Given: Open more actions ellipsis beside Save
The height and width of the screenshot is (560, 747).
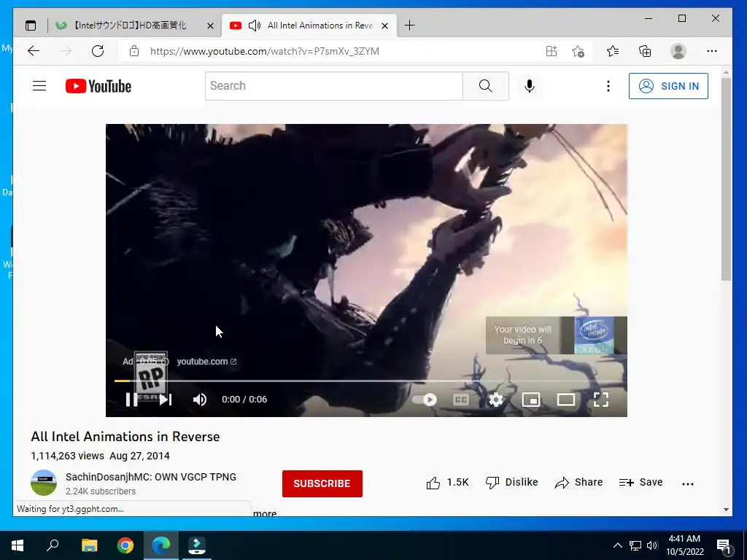Looking at the screenshot, I should [687, 484].
